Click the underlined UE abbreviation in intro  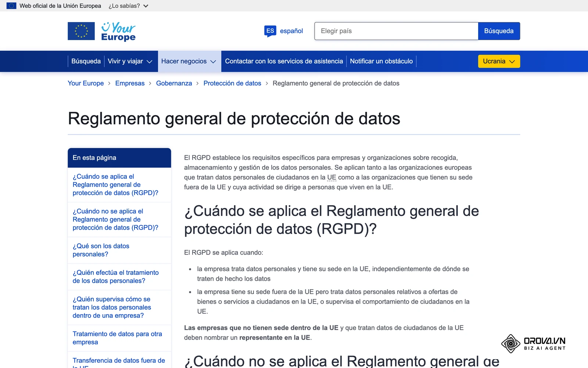click(x=331, y=177)
